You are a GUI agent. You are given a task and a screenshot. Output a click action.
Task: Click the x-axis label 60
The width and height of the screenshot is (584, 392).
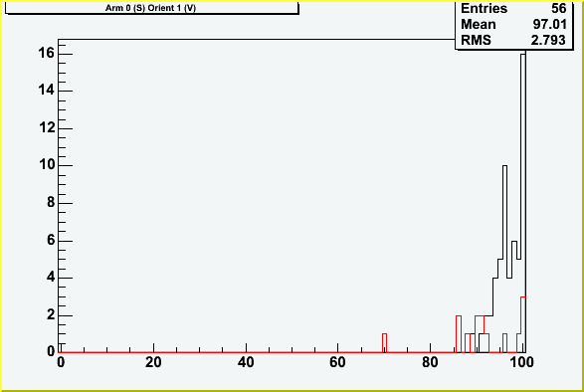(338, 362)
